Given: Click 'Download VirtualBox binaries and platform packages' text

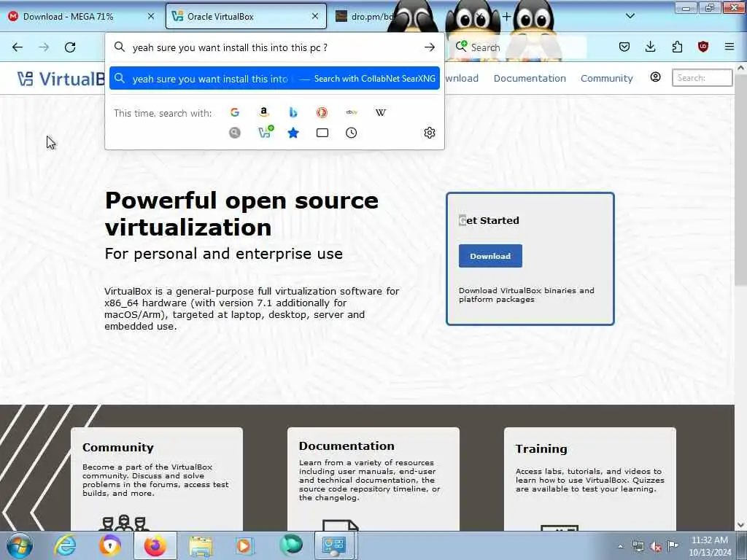Looking at the screenshot, I should [527, 295].
